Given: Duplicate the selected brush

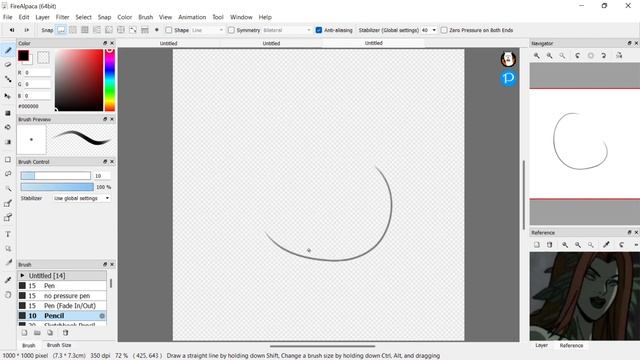Looking at the screenshot, I should point(50,333).
